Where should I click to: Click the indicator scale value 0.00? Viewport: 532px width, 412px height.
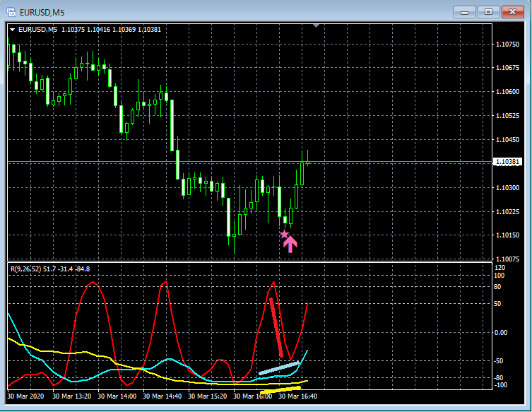(x=501, y=333)
